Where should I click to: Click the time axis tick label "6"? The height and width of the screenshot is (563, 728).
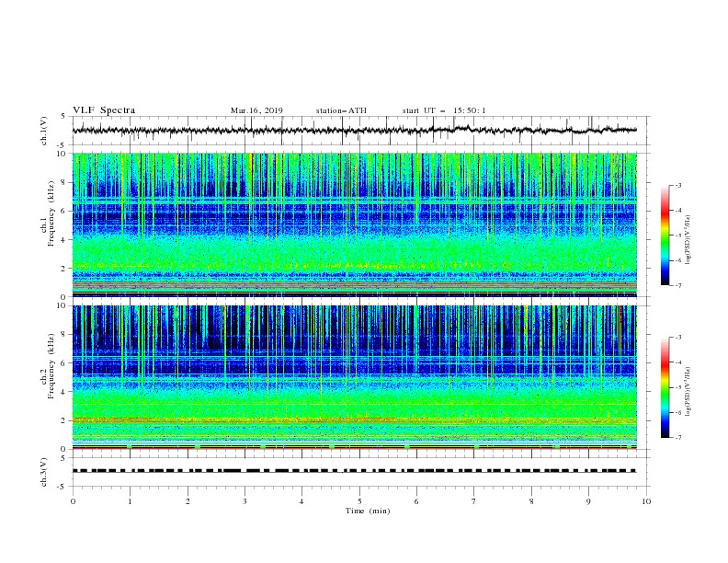click(416, 501)
